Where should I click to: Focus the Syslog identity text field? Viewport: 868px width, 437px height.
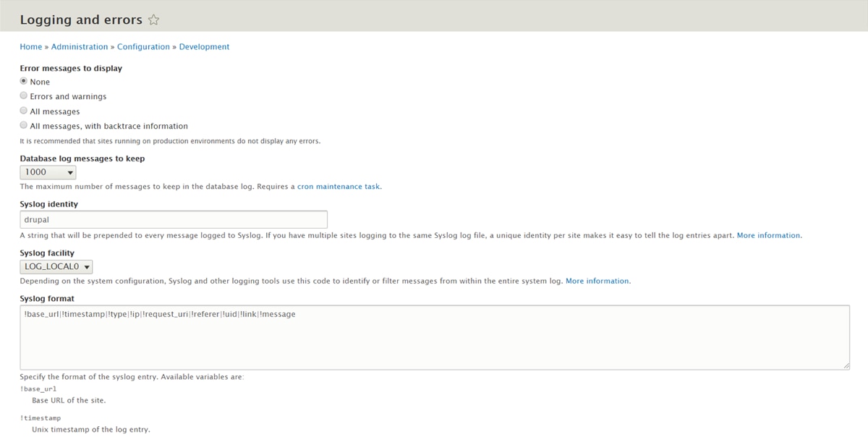(174, 220)
